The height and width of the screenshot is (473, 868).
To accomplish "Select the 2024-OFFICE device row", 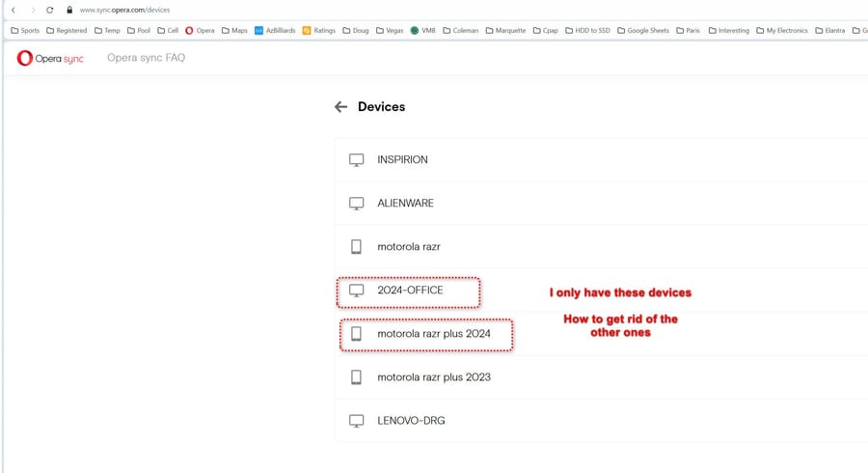I will pyautogui.click(x=601, y=291).
